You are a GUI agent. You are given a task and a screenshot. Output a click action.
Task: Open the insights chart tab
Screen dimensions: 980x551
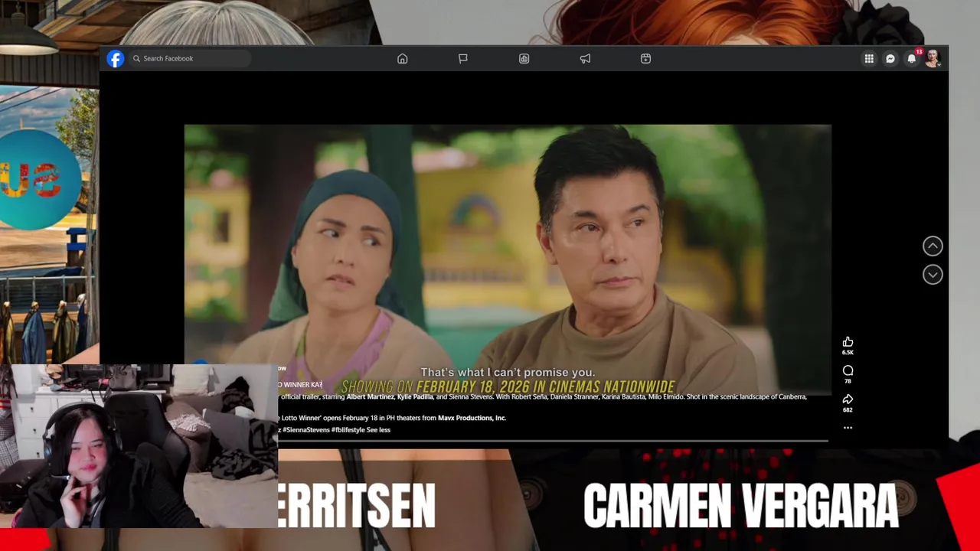(524, 58)
